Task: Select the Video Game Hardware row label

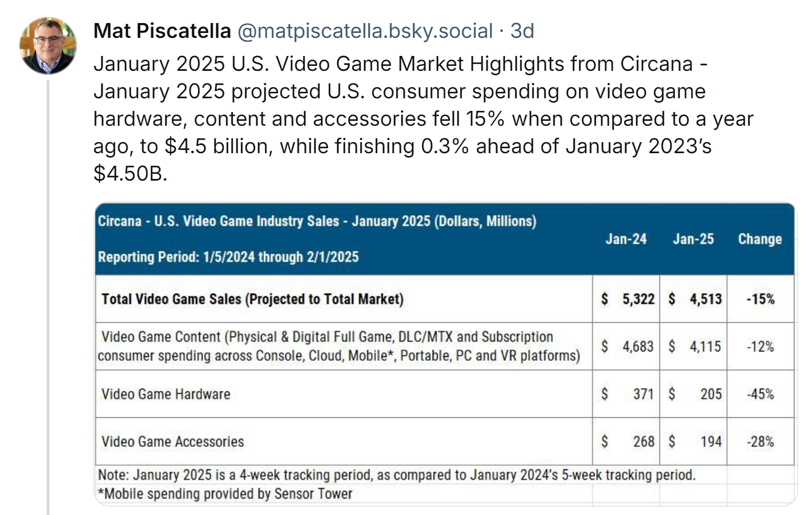Action: coord(166,394)
